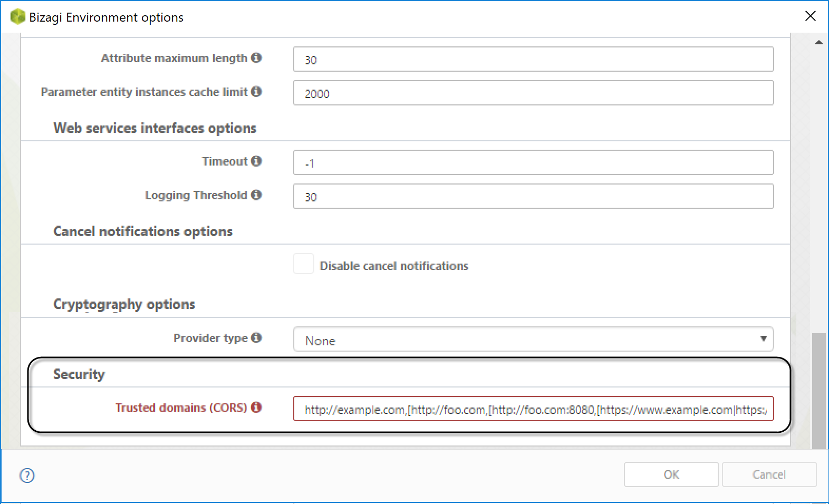Screen dimensions: 829x504
Task: Focus the Logging Threshold input field
Action: (x=534, y=196)
